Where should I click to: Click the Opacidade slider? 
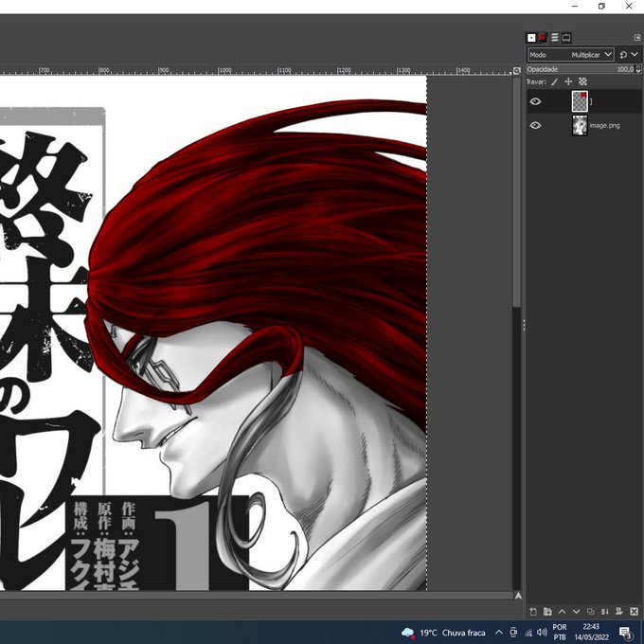(x=581, y=69)
